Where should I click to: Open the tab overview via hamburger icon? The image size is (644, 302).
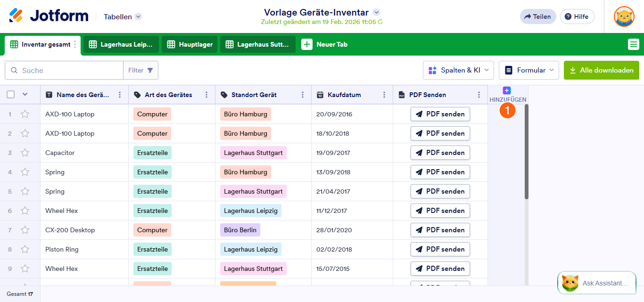pos(634,44)
